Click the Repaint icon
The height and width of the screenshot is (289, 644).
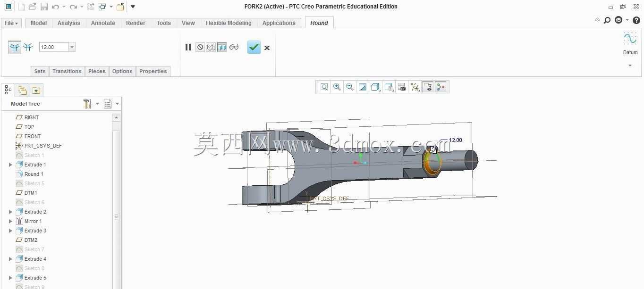pos(363,87)
